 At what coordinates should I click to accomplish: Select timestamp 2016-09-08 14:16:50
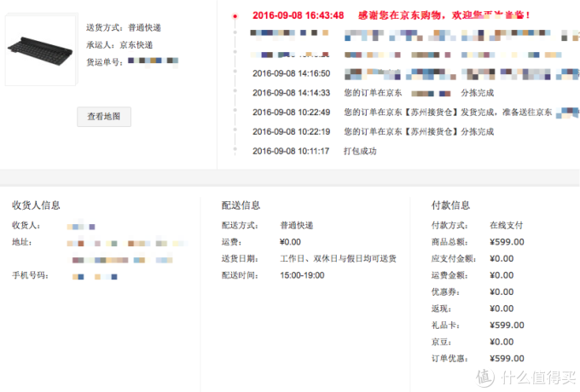pyautogui.click(x=292, y=73)
